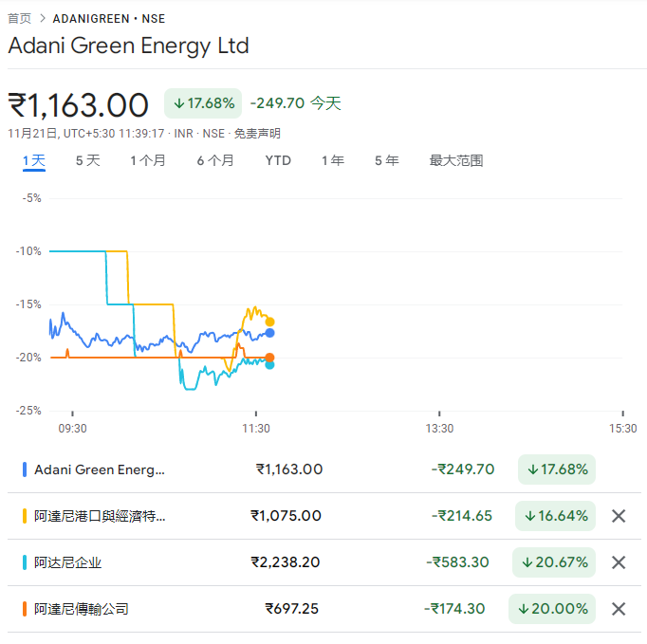
Task: Click the blue endpoint dot on chart
Action: [270, 332]
